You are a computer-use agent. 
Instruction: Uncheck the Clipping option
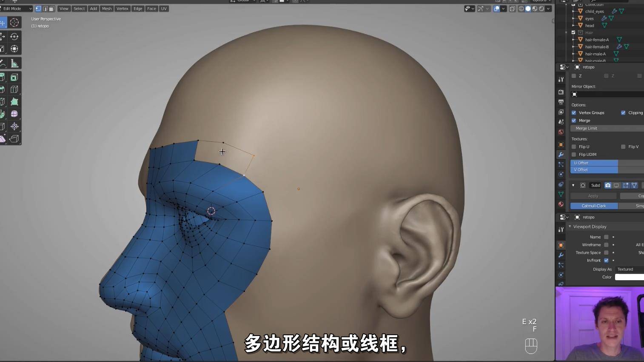click(623, 113)
